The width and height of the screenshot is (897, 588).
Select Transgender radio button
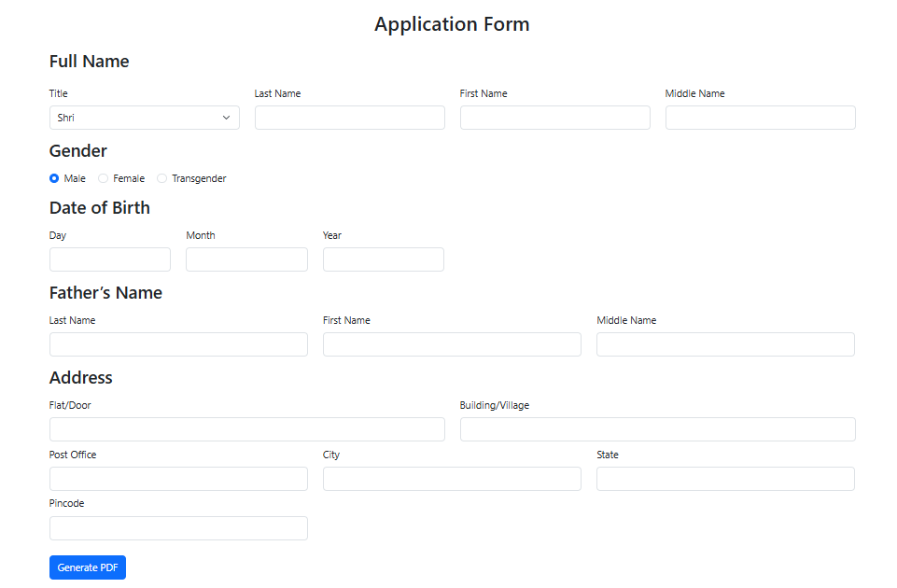[162, 178]
